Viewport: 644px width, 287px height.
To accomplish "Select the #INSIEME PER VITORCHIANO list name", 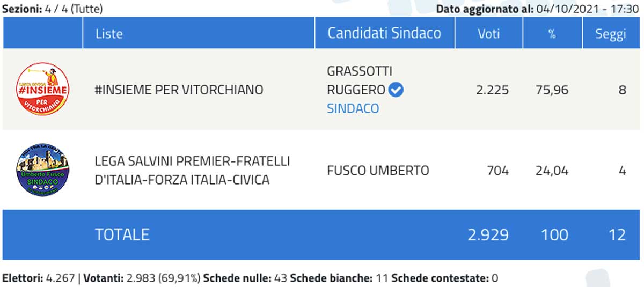I will (179, 90).
